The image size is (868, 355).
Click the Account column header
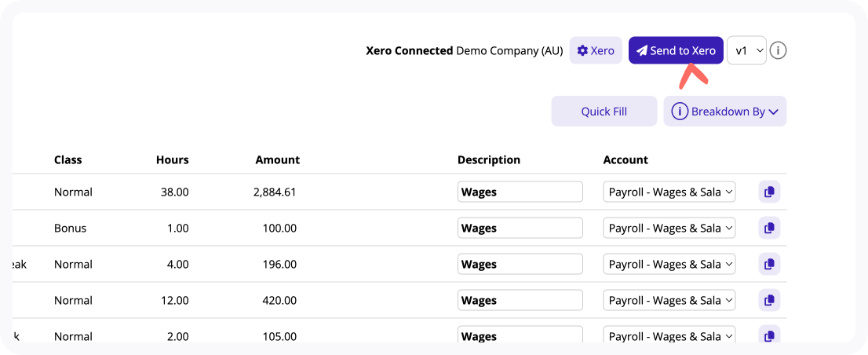pos(625,160)
